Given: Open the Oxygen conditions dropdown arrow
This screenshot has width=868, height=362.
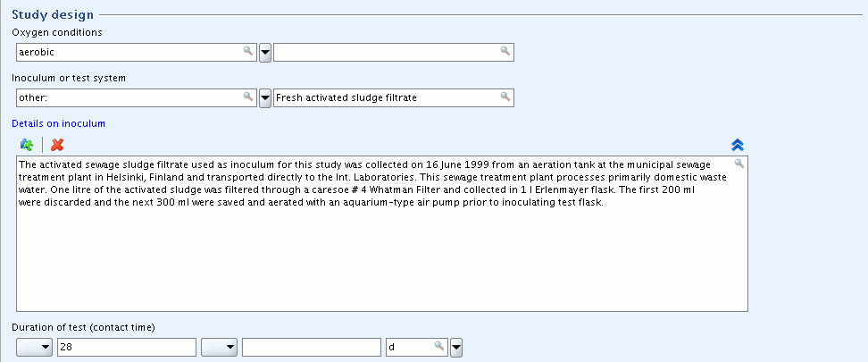Looking at the screenshot, I should pyautogui.click(x=265, y=53).
